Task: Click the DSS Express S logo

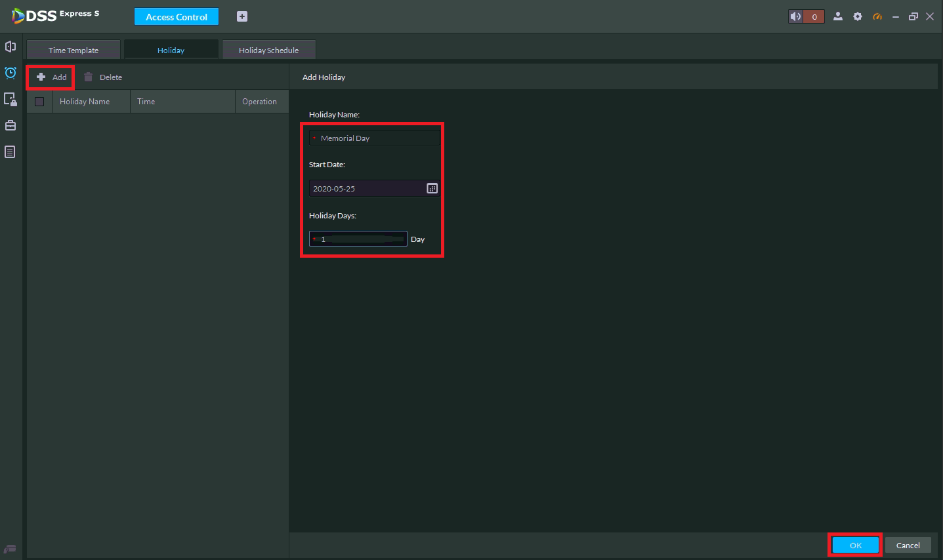Action: pyautogui.click(x=55, y=15)
